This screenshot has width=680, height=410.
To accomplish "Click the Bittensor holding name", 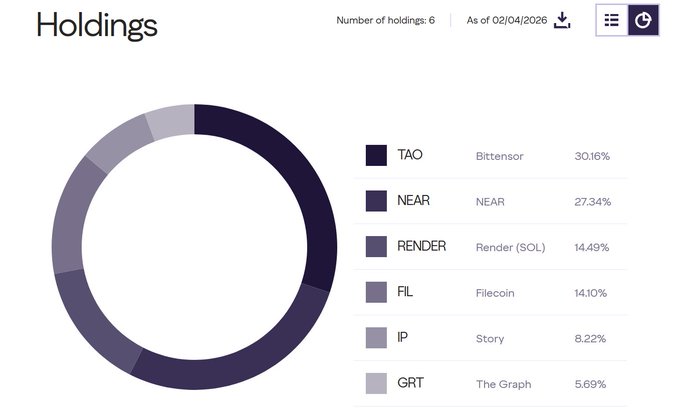I will (500, 156).
